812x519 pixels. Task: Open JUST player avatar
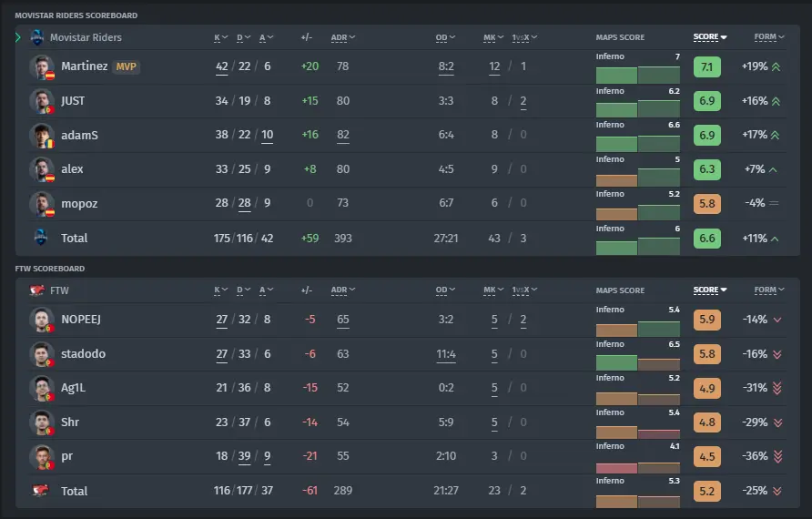[42, 100]
